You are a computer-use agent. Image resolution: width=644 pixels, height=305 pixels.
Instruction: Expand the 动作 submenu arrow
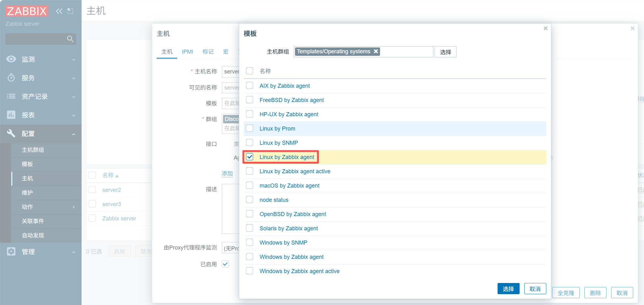[74, 207]
